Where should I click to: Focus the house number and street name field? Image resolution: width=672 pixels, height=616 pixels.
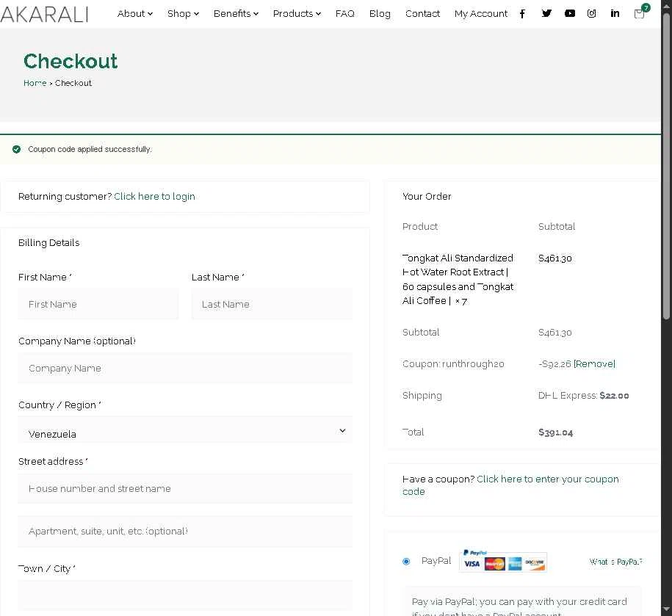click(x=185, y=488)
